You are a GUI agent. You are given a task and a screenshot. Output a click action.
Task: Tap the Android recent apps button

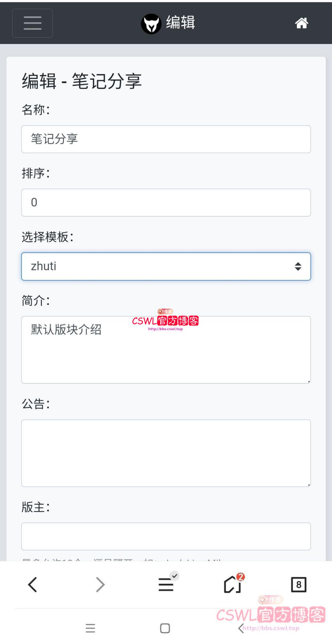(90, 628)
